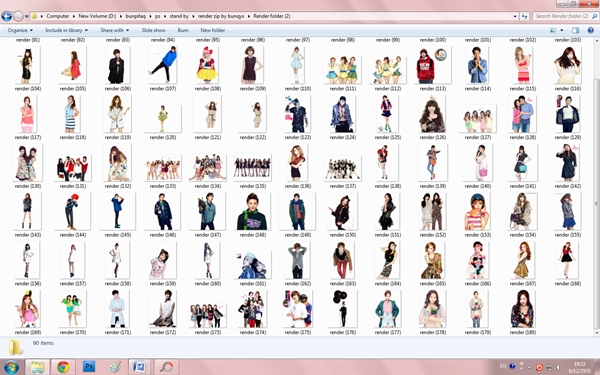The image size is (600, 375).
Task: Click the render (170) file name label
Action: [x=73, y=332]
